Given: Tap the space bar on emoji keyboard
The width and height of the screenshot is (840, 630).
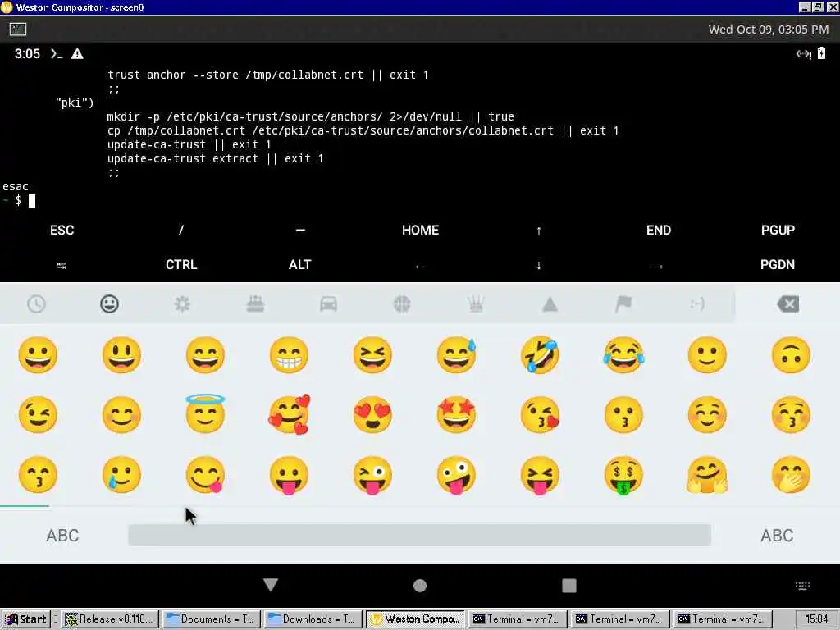Looking at the screenshot, I should pyautogui.click(x=419, y=535).
